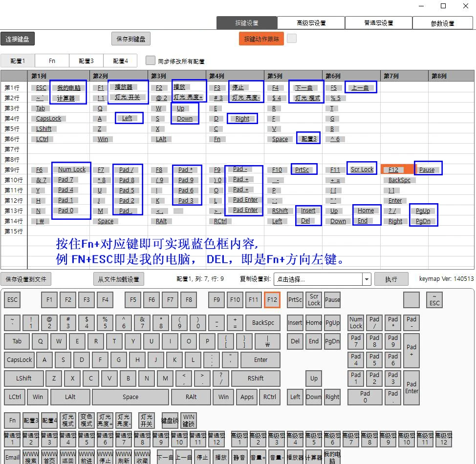Select the Fn key in the function row
The image size is (476, 464).
coord(12,421)
